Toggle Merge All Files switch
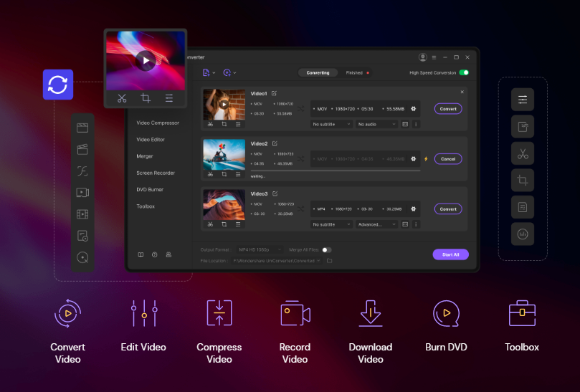This screenshot has width=580, height=392. tap(326, 249)
